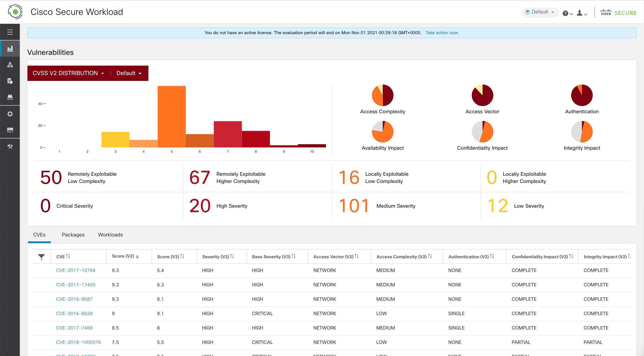Open the Manage gear sidebar icon
This screenshot has width=644, height=356.
click(10, 114)
